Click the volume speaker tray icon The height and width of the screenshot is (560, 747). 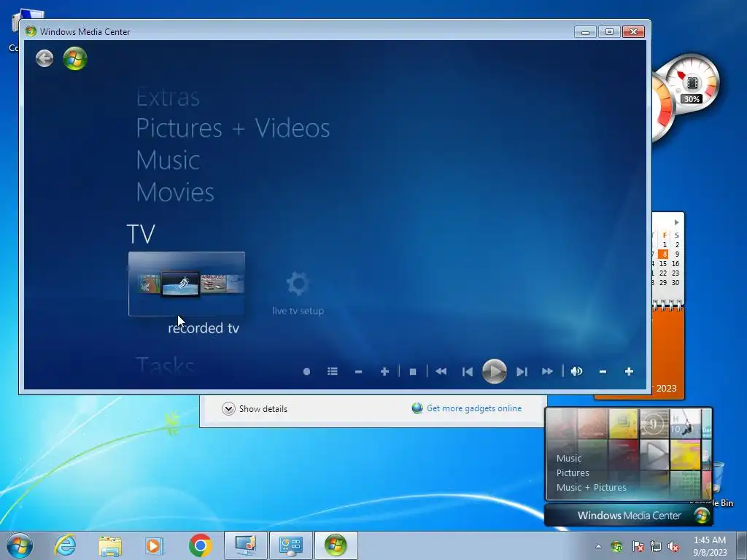tap(673, 547)
